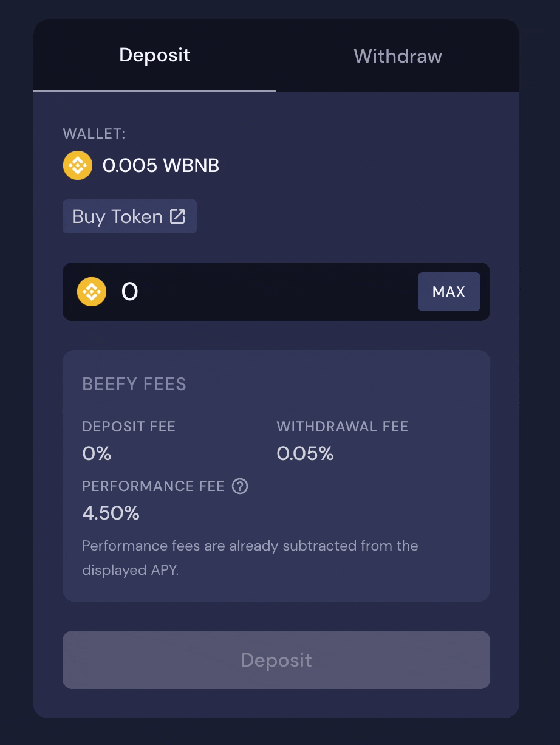
Task: Open the Performance Fee help tooltip icon
Action: click(x=241, y=486)
